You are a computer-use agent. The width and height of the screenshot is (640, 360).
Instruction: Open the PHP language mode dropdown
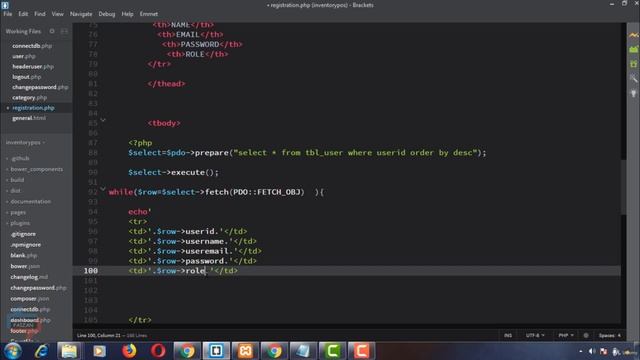point(566,335)
